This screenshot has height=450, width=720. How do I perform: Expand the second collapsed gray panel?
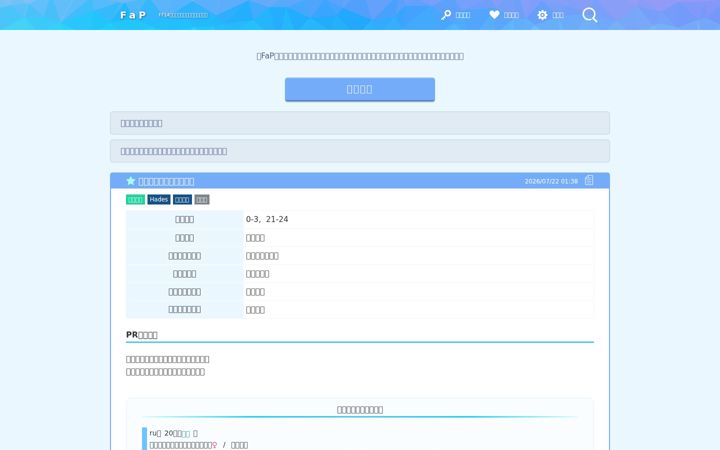point(360,151)
